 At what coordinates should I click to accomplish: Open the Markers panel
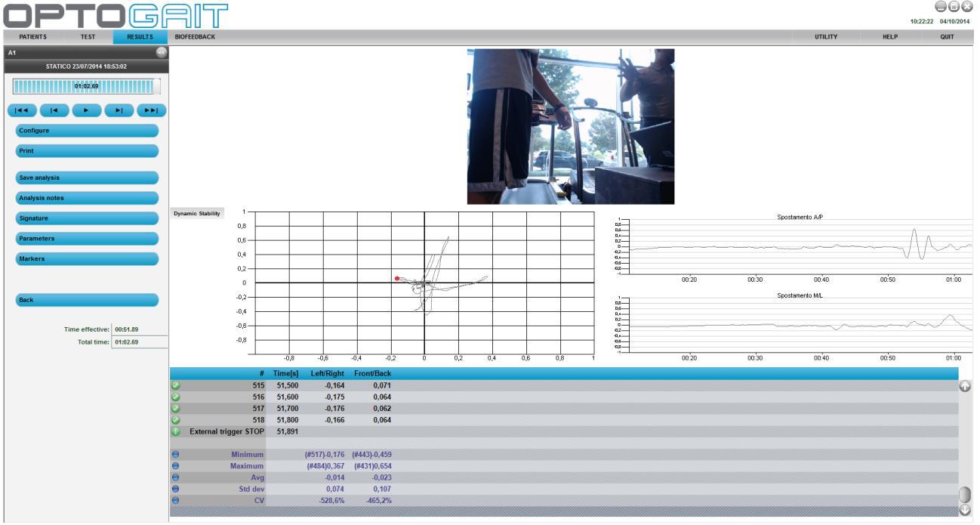tap(87, 259)
